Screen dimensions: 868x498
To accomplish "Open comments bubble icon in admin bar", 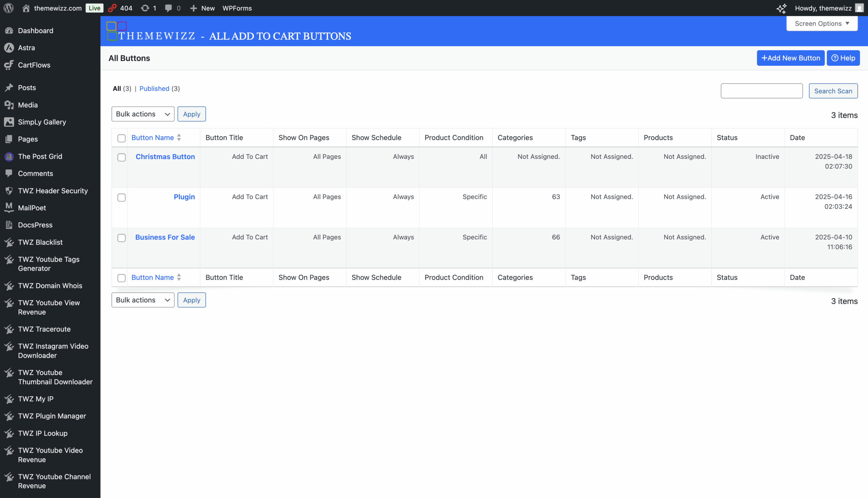I will [169, 8].
